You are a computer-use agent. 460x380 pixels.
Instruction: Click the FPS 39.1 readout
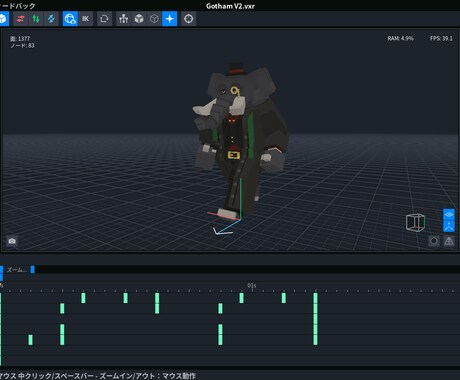(x=441, y=39)
